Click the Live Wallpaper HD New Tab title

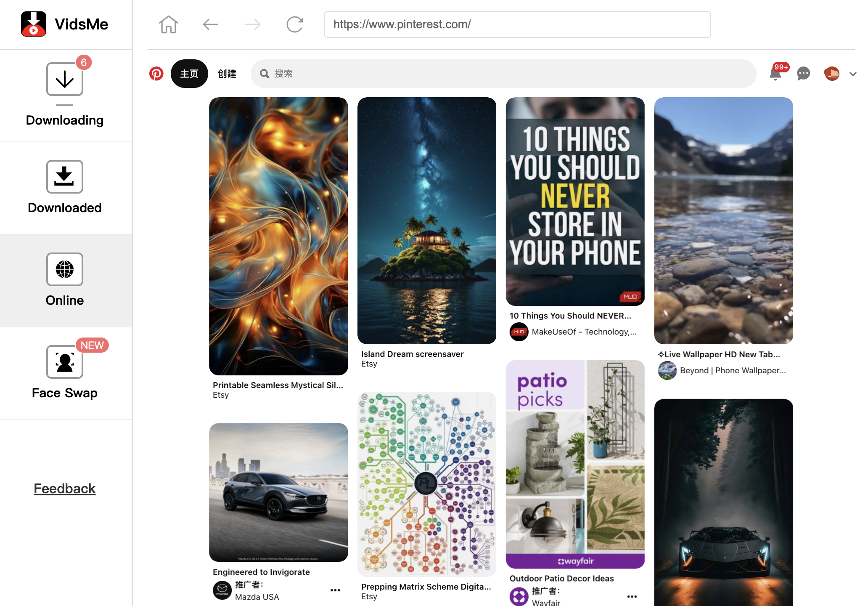click(x=719, y=354)
